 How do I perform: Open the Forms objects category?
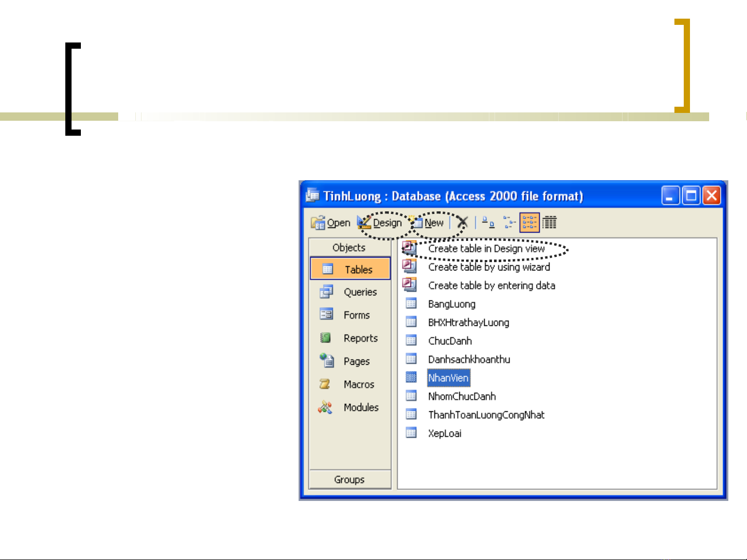356,315
